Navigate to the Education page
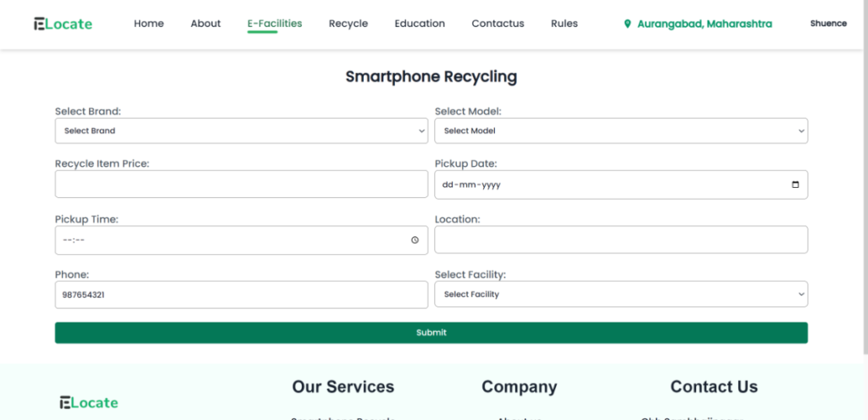 click(x=420, y=24)
